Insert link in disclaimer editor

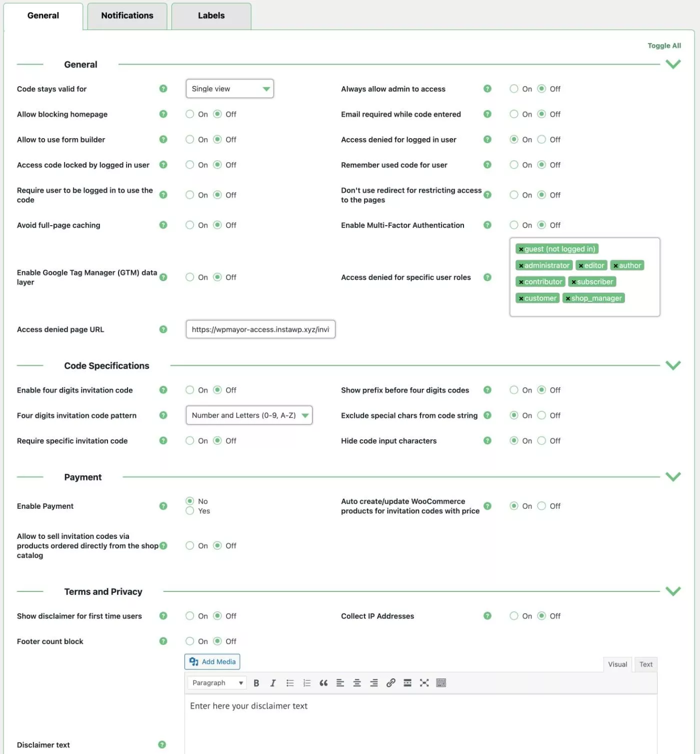(391, 683)
